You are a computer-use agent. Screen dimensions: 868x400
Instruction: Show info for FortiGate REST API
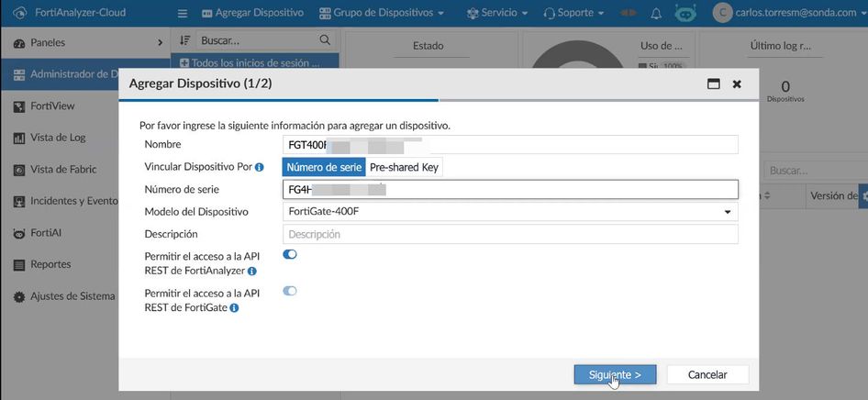point(234,307)
